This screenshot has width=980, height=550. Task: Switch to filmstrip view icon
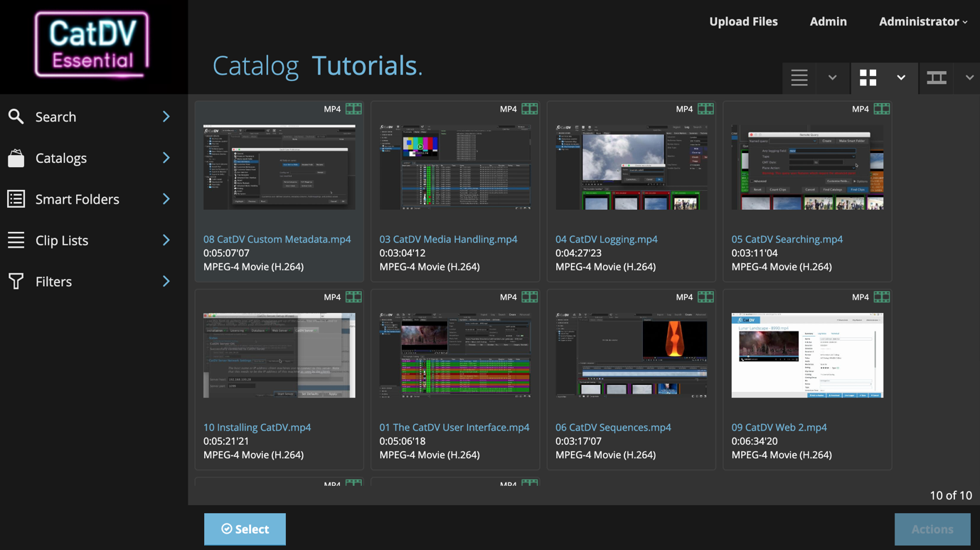point(937,78)
